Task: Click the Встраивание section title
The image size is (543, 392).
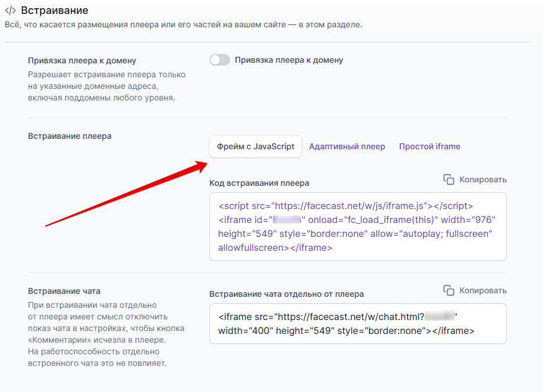Action: tap(55, 10)
